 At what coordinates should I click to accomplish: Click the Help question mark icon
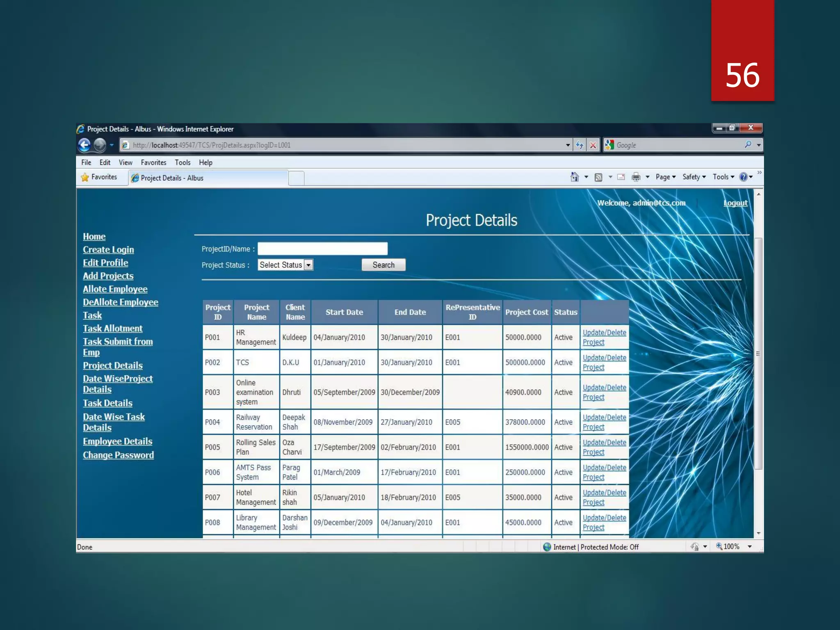point(743,177)
